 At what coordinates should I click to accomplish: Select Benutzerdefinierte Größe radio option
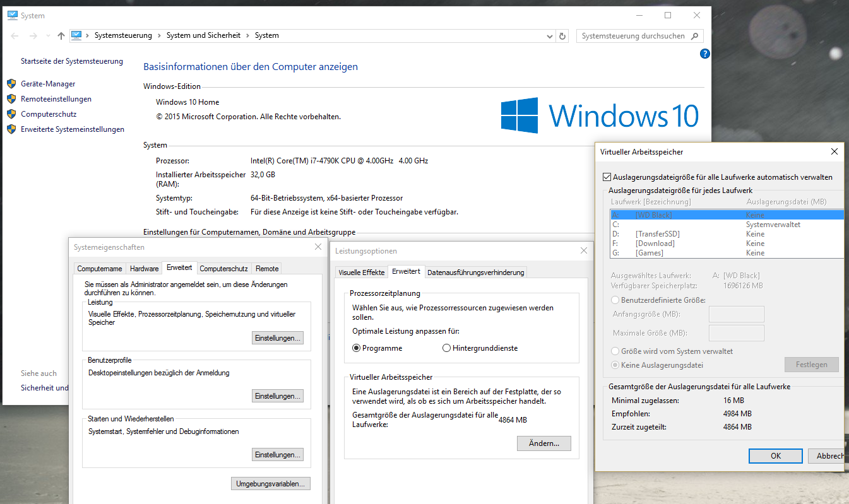[x=615, y=300]
